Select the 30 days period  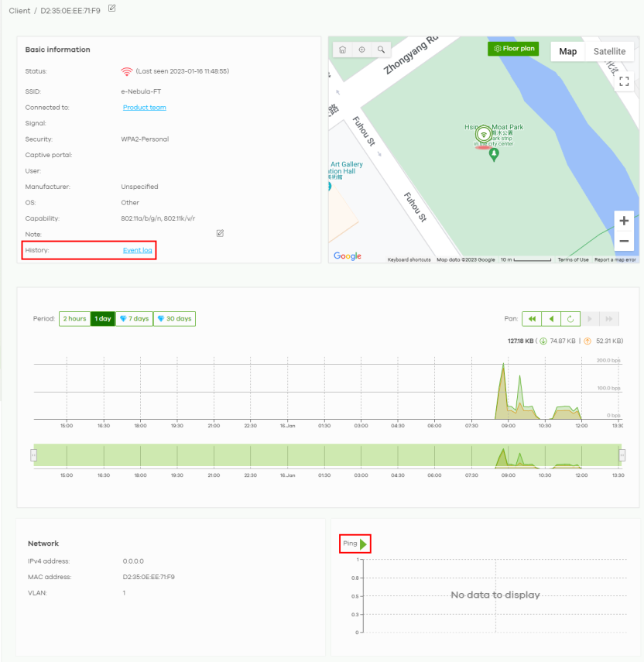174,319
